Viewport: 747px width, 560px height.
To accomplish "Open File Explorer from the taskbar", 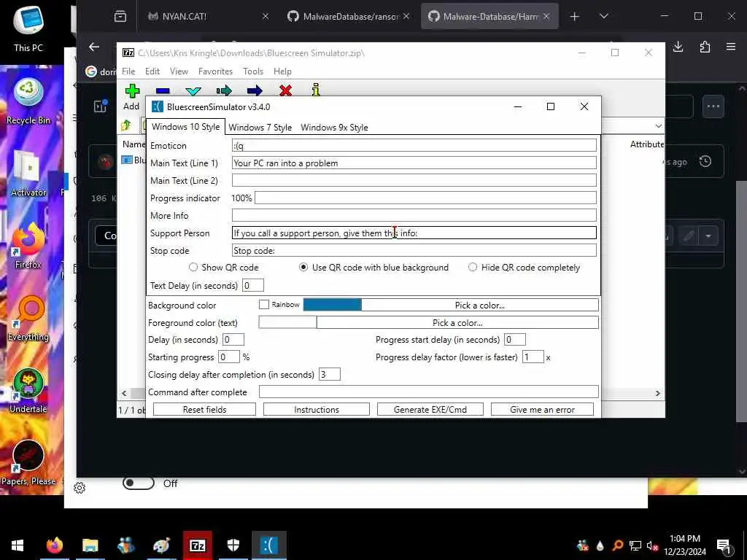I will pyautogui.click(x=90, y=545).
